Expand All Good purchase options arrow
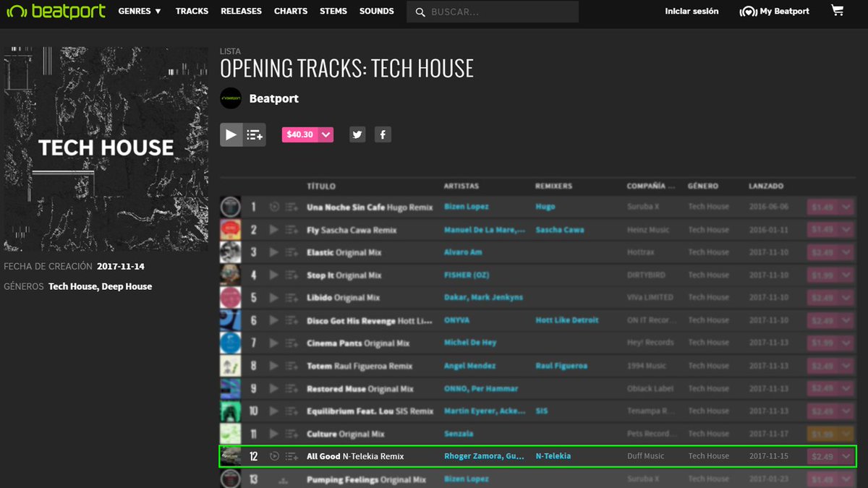The image size is (868, 488). pos(847,456)
